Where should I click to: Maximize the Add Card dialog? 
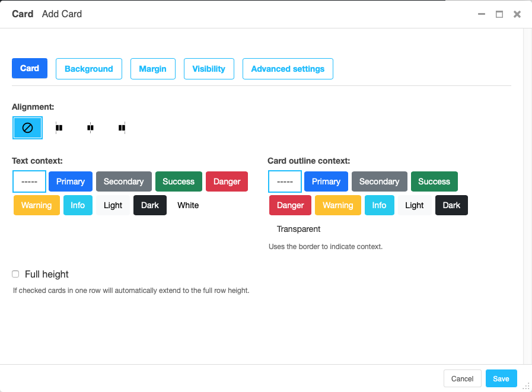pos(499,14)
